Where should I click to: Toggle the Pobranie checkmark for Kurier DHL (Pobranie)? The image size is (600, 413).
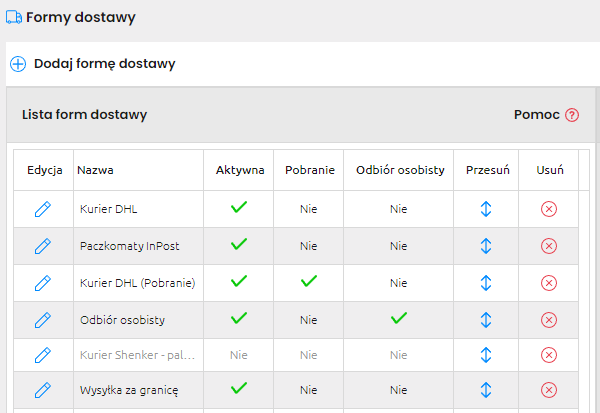(308, 282)
